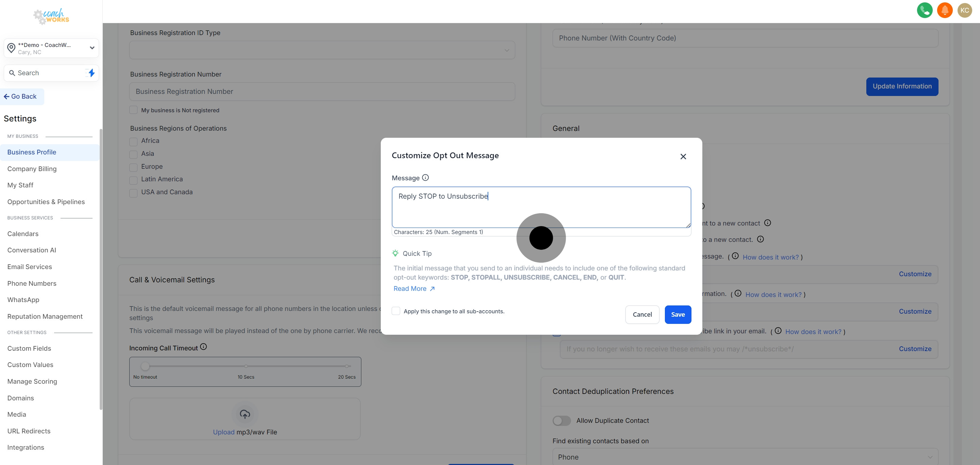The image size is (980, 465).
Task: Click the KC user avatar
Action: (964, 10)
